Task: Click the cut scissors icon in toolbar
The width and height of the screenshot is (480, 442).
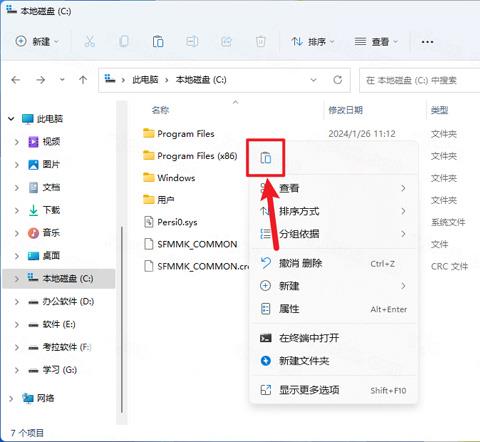Action: [89, 42]
